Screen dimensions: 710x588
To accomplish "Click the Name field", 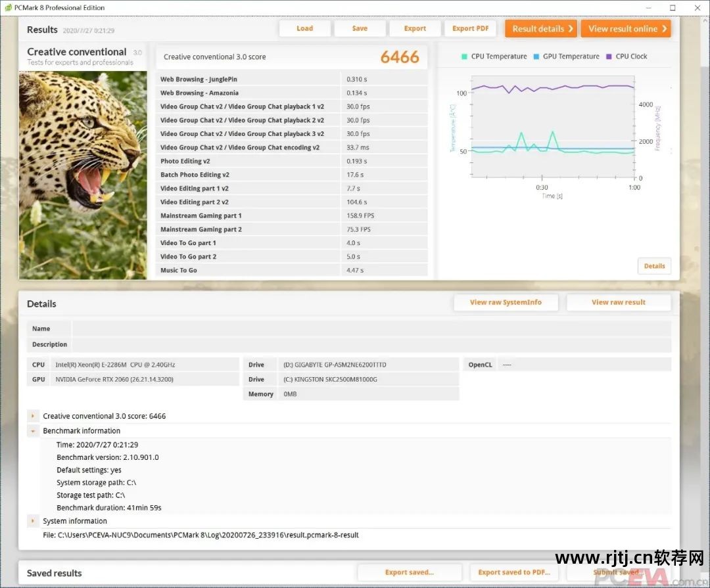I will click(x=371, y=328).
